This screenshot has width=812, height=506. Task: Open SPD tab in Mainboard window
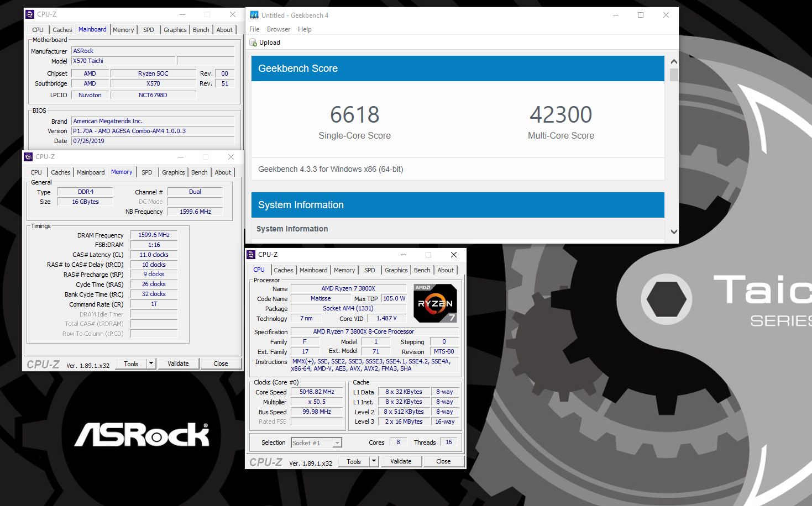pos(149,30)
